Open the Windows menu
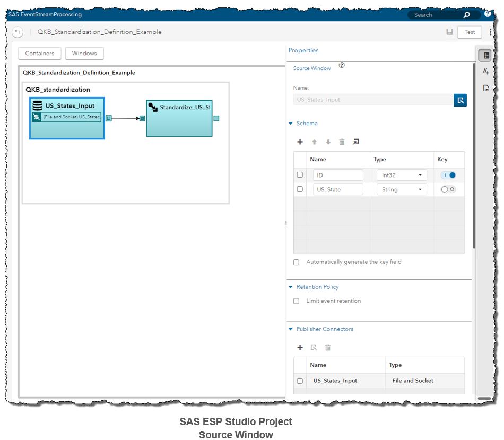504x440 pixels. click(84, 54)
